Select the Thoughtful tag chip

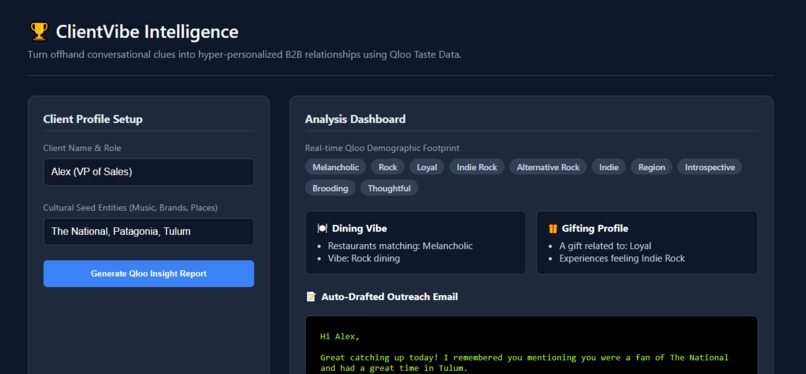pos(389,188)
